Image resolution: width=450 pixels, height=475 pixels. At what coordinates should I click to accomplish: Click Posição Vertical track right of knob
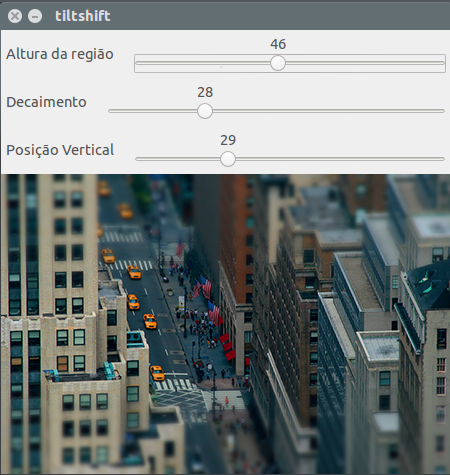click(x=340, y=159)
